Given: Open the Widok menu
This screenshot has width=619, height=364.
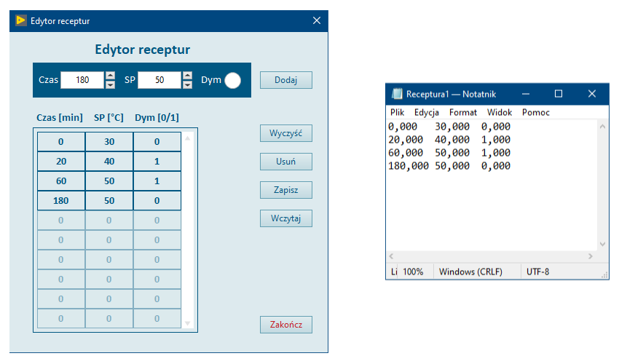Looking at the screenshot, I should click(500, 113).
